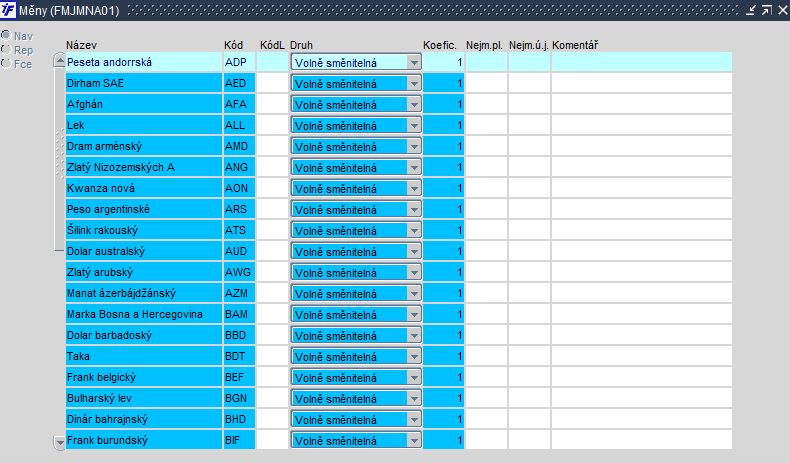Click the Komentář field for Peseta andorrská
Viewport: 790px width, 463px height.
pyautogui.click(x=642, y=62)
